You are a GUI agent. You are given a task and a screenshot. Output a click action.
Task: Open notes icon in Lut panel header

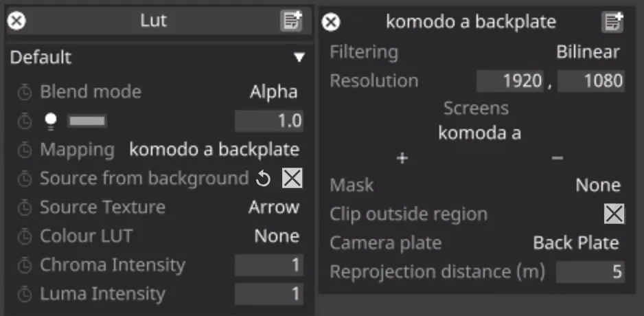[291, 21]
